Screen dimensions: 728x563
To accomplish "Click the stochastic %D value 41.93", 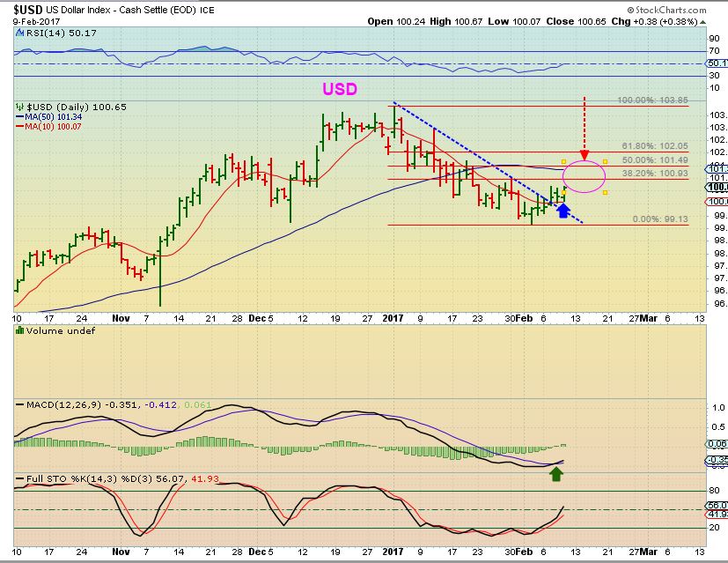I will point(205,478).
